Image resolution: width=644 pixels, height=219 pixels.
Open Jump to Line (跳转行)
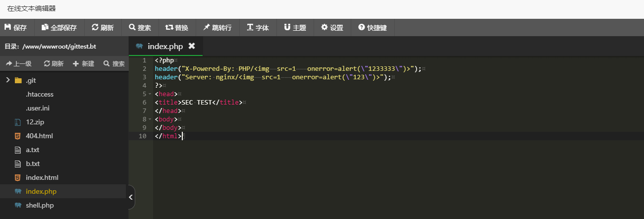pos(217,28)
